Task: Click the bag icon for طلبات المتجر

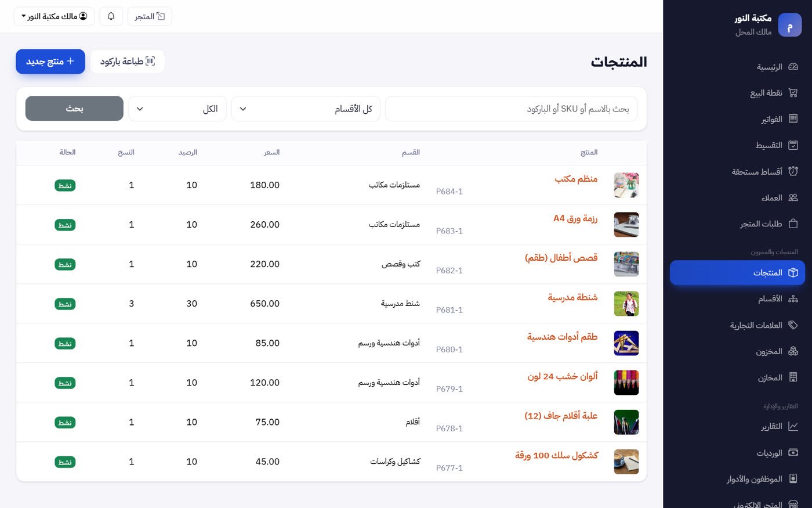Action: pyautogui.click(x=793, y=224)
